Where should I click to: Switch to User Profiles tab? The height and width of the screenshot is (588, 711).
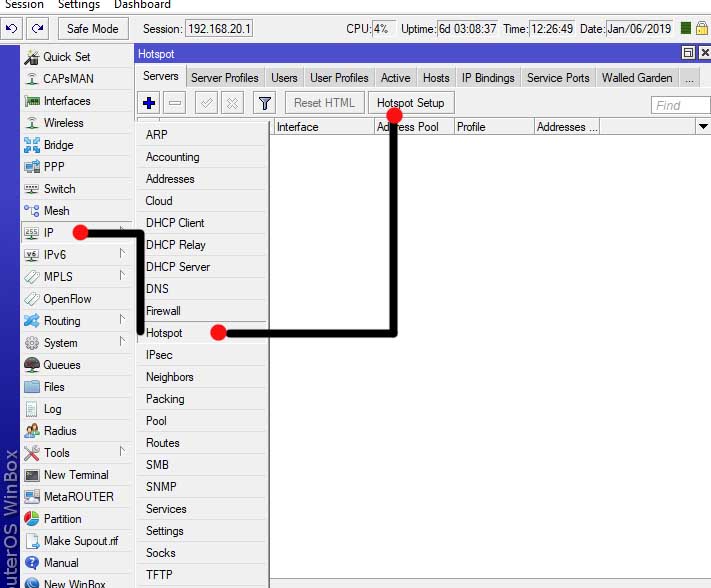click(x=339, y=78)
